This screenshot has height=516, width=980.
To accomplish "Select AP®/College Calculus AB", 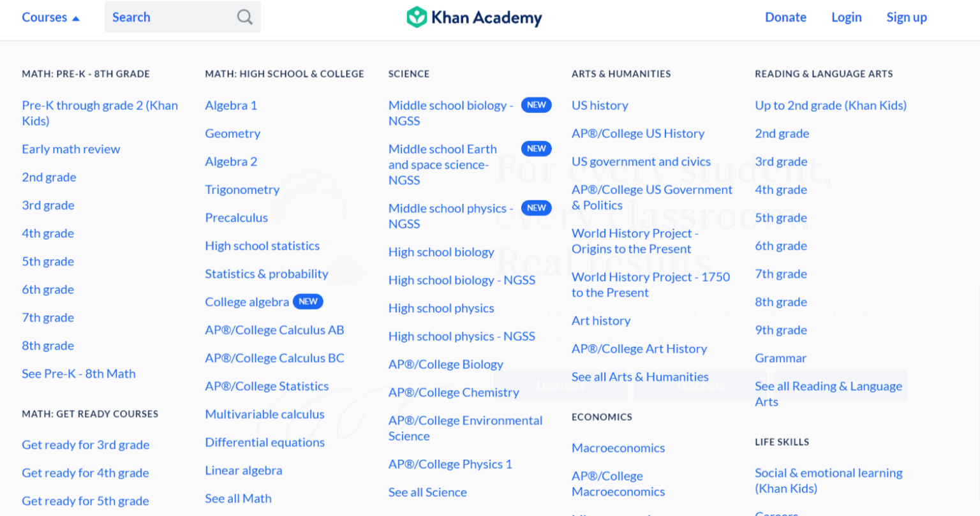I will 274,330.
